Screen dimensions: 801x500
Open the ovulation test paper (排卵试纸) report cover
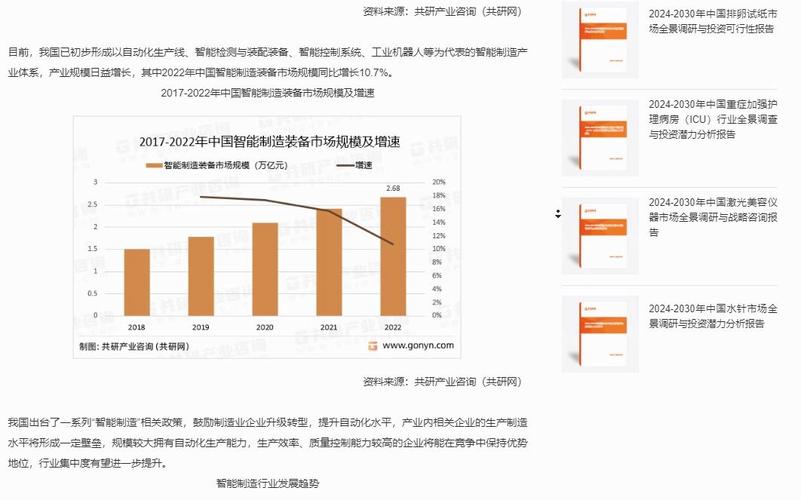(598, 42)
